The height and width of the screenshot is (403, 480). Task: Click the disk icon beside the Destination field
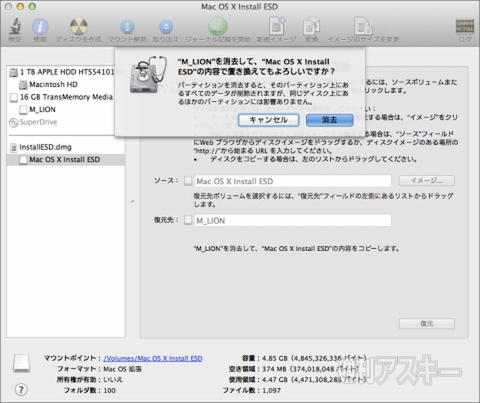coord(188,220)
